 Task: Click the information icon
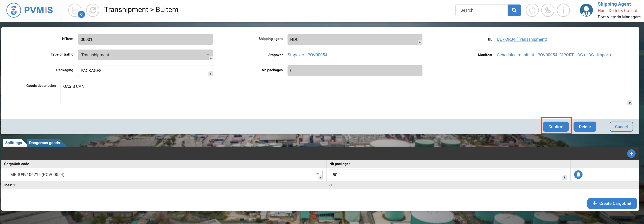pos(563,10)
